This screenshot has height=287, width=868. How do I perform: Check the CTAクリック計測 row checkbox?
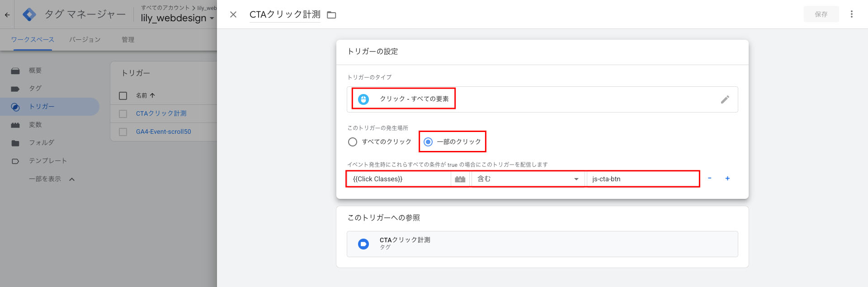point(123,114)
